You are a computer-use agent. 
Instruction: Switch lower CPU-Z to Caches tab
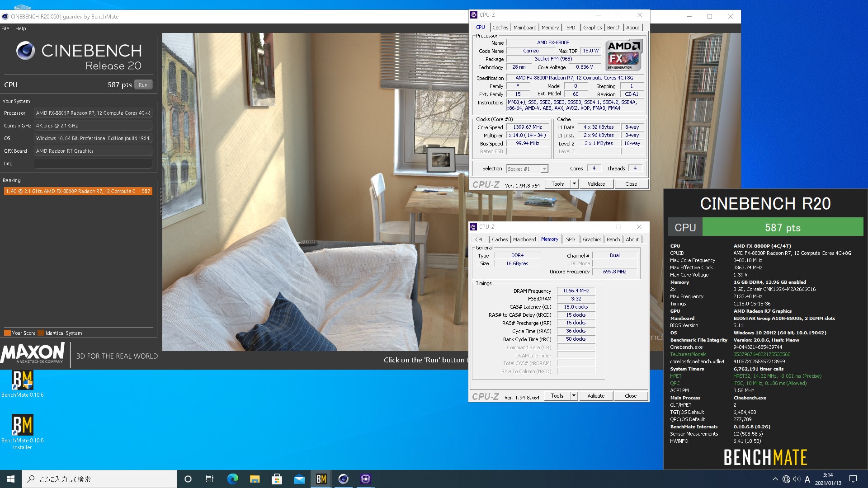pos(500,239)
